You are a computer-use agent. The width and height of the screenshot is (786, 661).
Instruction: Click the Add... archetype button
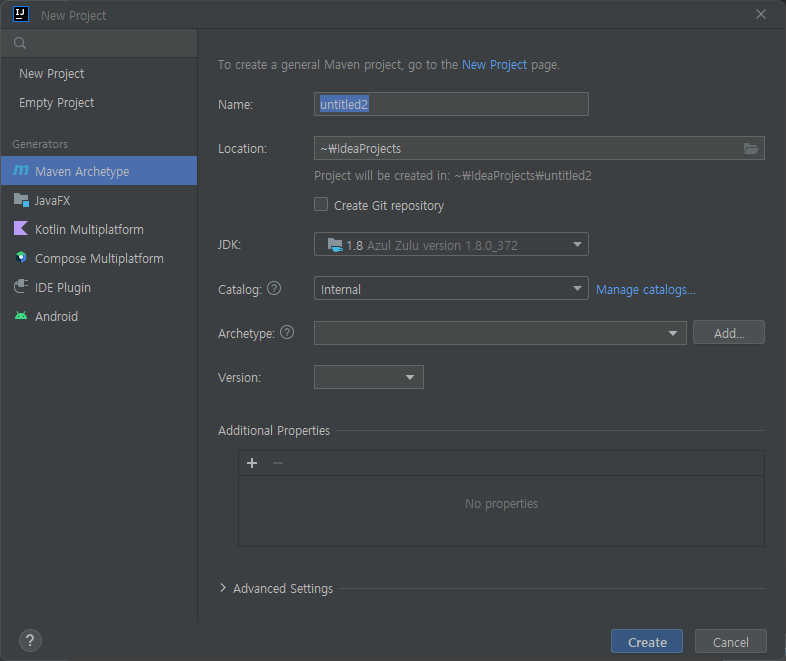coord(729,333)
